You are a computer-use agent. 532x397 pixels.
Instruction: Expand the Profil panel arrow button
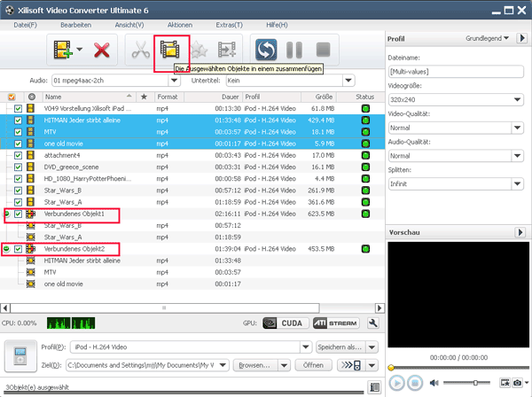click(522, 38)
